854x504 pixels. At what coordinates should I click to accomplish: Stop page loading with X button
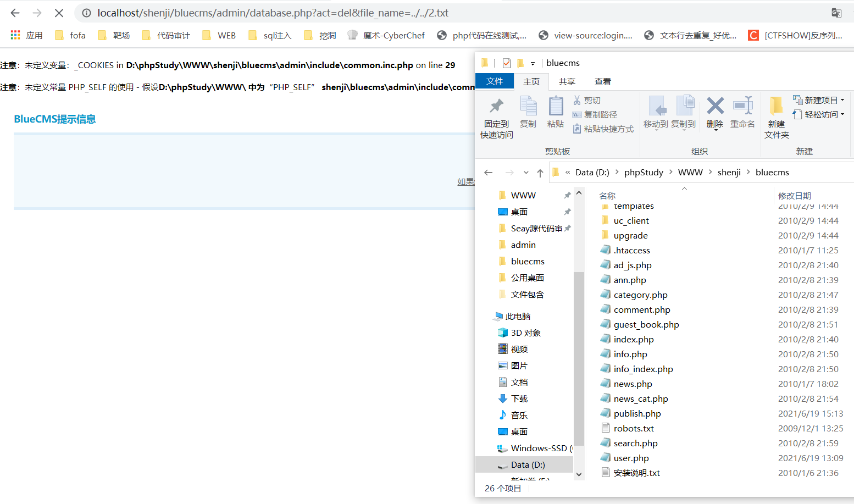pyautogui.click(x=59, y=13)
